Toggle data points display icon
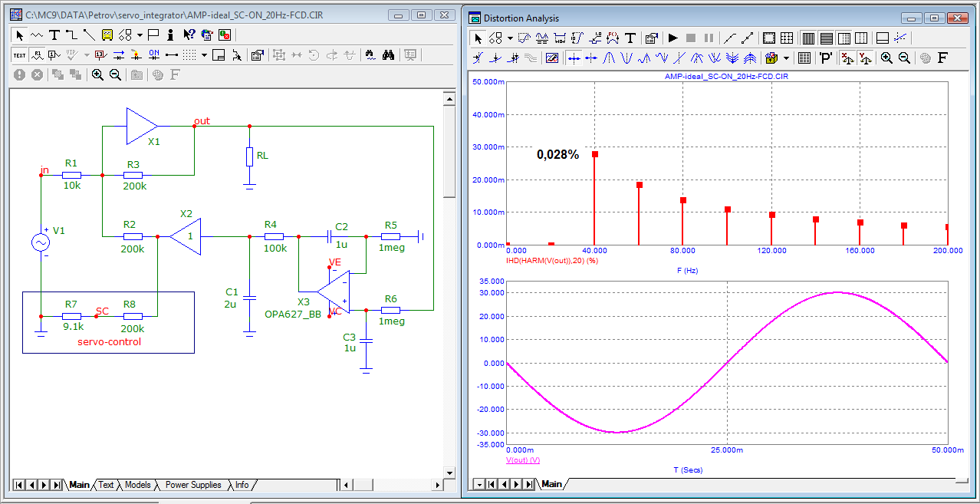 pyautogui.click(x=728, y=38)
